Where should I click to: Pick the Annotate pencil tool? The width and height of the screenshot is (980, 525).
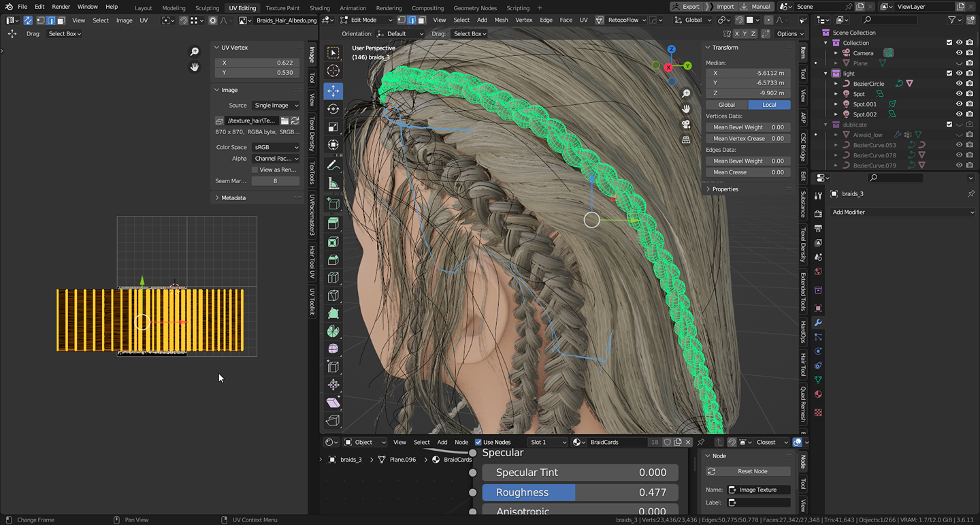pyautogui.click(x=333, y=165)
